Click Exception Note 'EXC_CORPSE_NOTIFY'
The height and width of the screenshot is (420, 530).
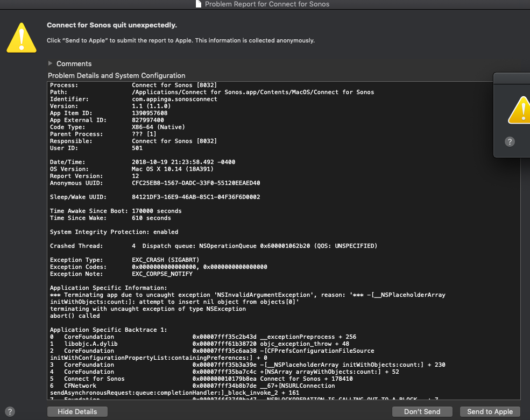162,274
